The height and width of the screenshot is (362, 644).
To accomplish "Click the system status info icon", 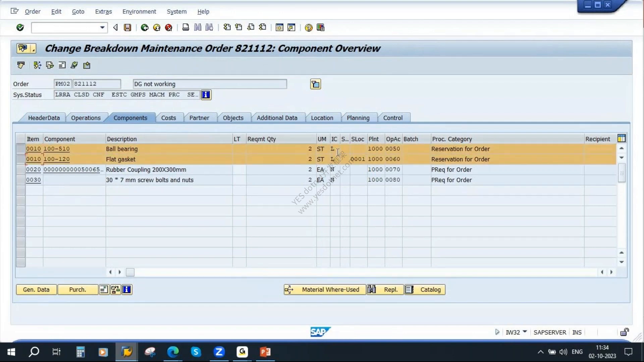I will pyautogui.click(x=206, y=95).
